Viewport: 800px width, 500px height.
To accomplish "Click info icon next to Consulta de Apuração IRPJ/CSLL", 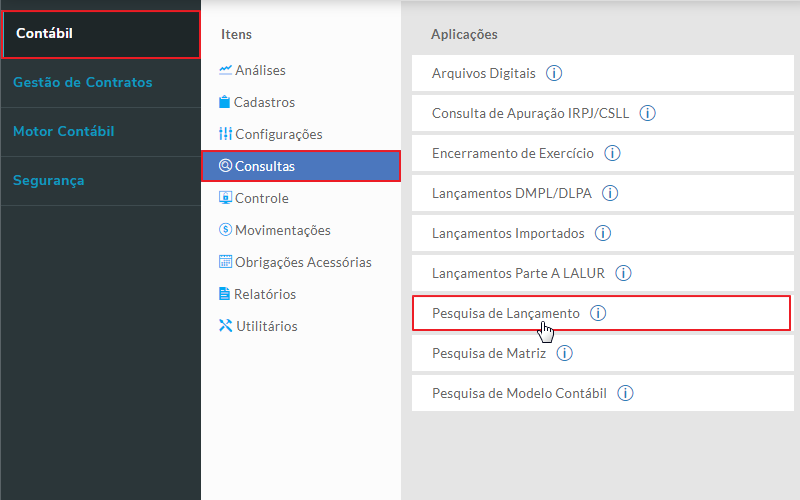I will pyautogui.click(x=647, y=113).
